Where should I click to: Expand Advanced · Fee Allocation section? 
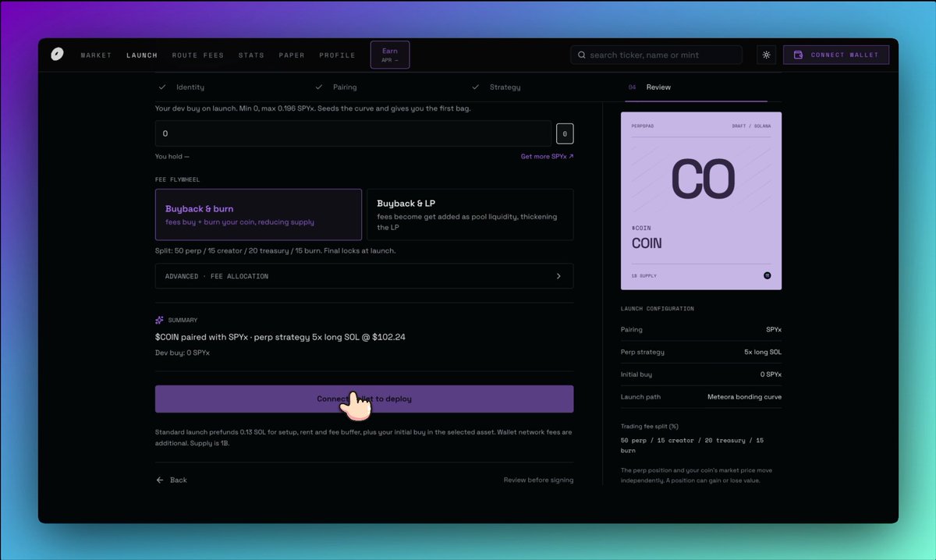coord(364,276)
